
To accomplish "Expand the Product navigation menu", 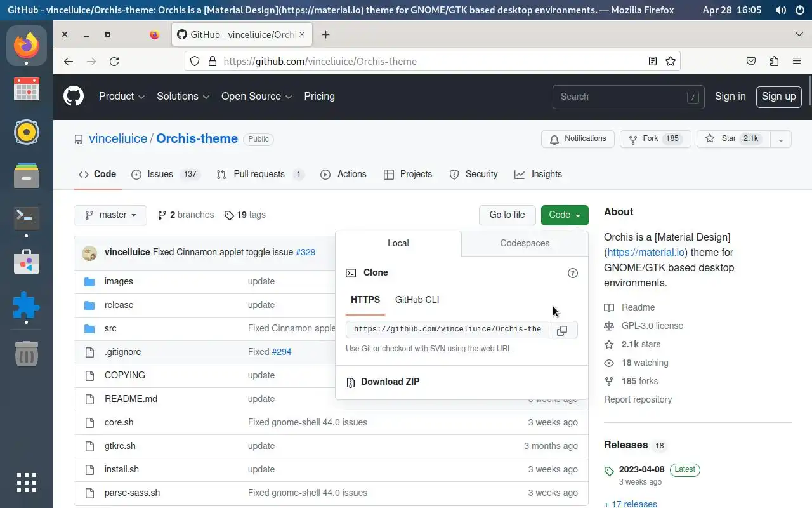I will pos(122,97).
